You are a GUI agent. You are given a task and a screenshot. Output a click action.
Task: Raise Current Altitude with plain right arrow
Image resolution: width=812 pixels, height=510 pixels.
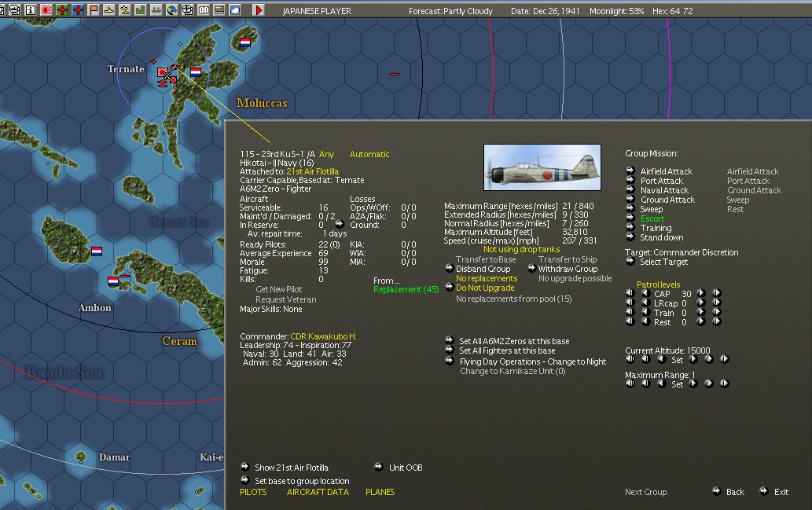[693, 359]
